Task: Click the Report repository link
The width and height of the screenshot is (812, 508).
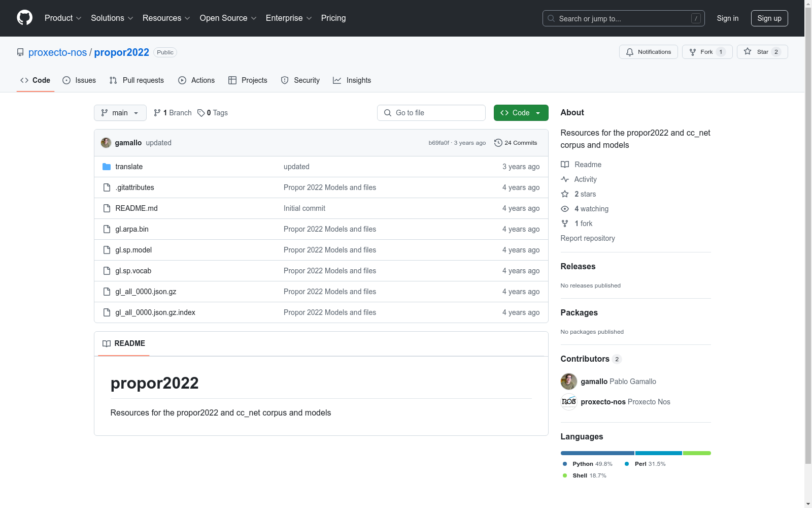Action: point(588,238)
